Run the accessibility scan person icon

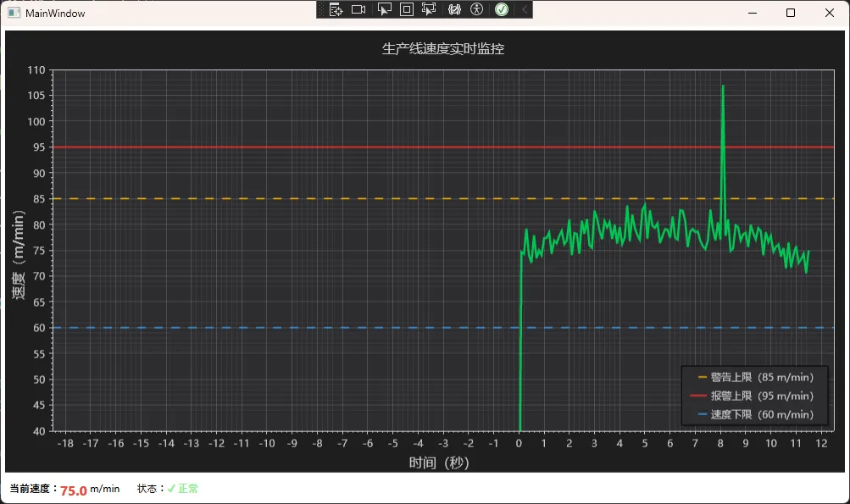[477, 9]
